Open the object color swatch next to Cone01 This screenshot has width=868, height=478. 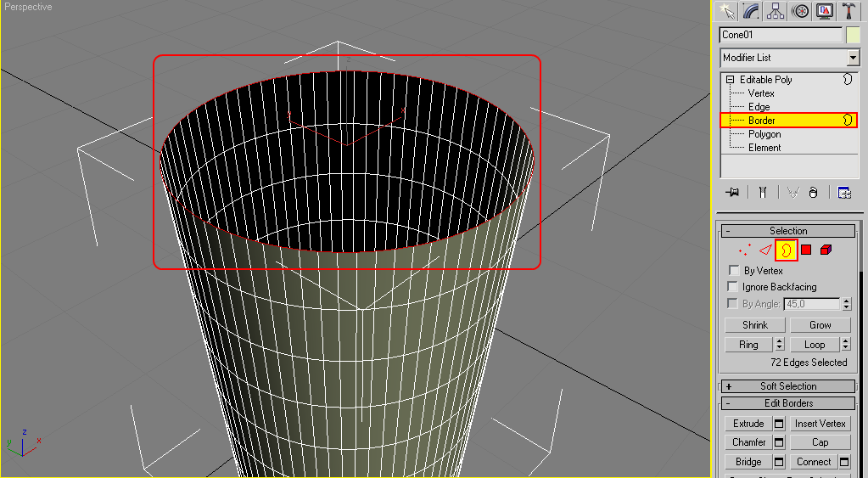point(853,35)
